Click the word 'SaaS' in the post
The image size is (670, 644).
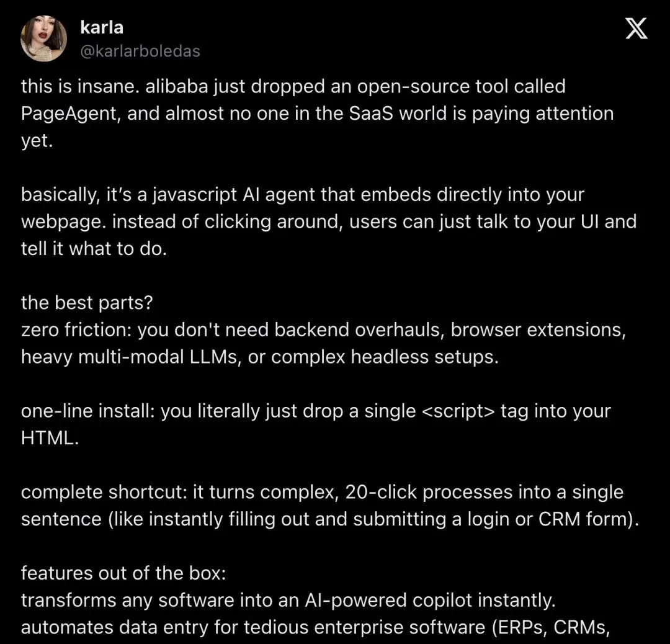tap(371, 114)
